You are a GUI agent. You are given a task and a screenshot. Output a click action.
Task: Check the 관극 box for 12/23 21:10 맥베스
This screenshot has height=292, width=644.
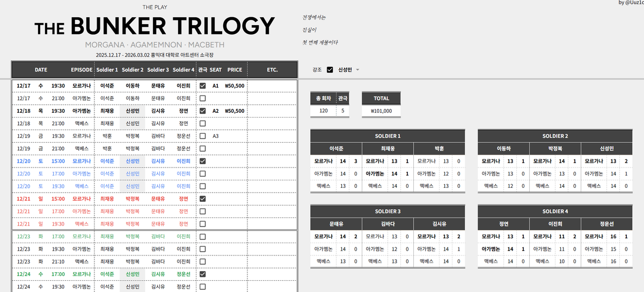(x=203, y=261)
